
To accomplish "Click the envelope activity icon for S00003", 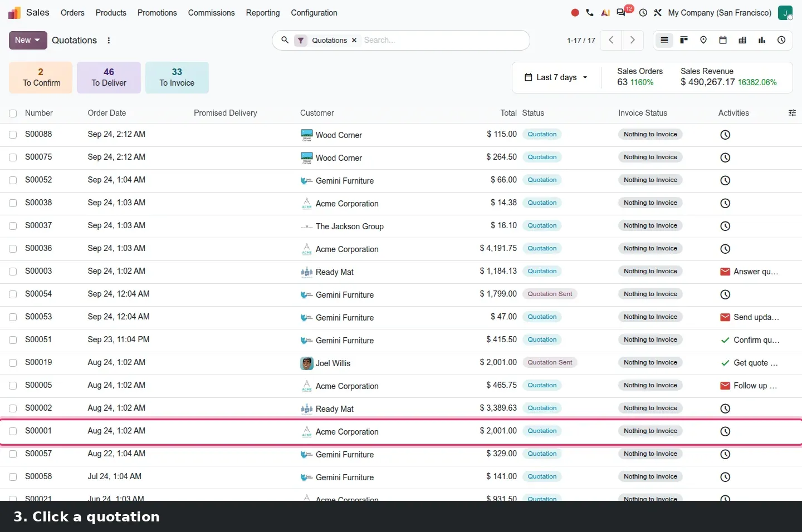I will (725, 272).
